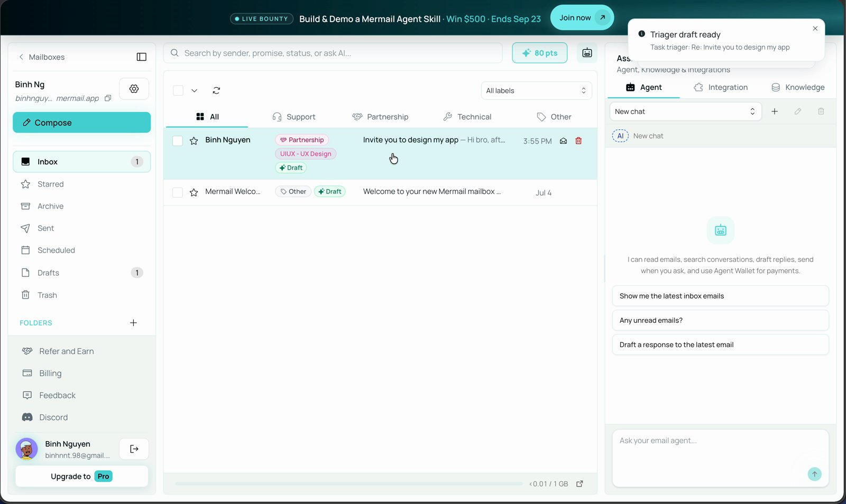Image resolution: width=846 pixels, height=504 pixels.
Task: Add a new folder
Action: pos(133,323)
